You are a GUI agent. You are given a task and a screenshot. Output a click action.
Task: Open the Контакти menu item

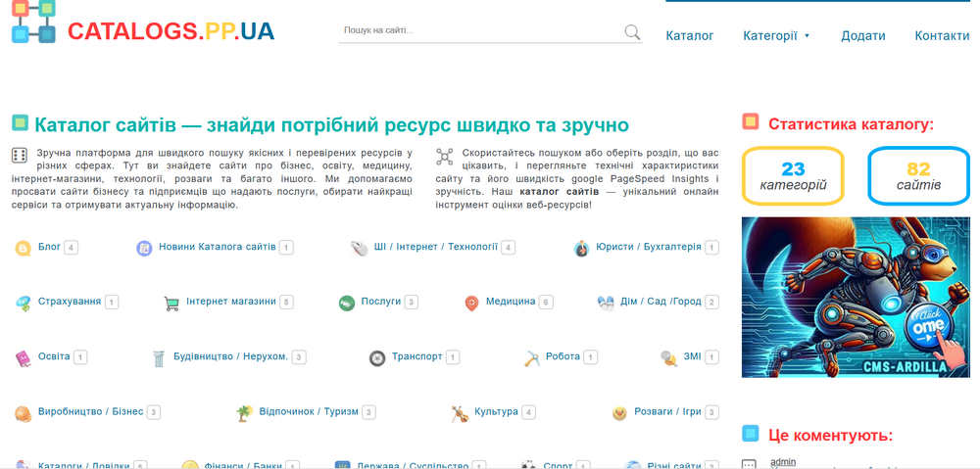tap(942, 35)
